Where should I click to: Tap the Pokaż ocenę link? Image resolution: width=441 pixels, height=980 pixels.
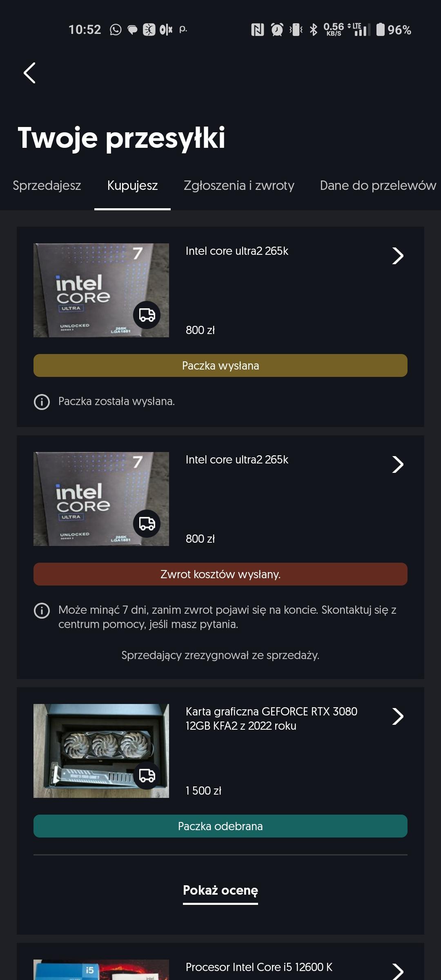point(220,890)
